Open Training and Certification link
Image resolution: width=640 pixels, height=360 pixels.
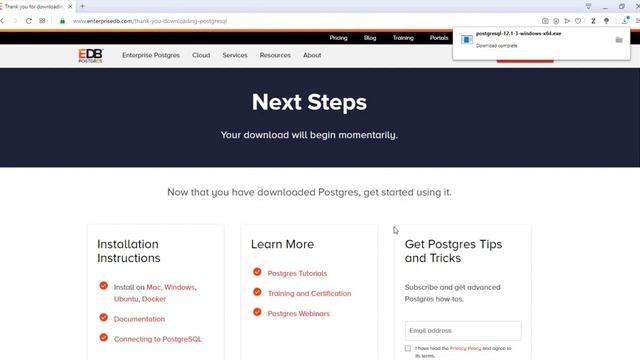[309, 293]
